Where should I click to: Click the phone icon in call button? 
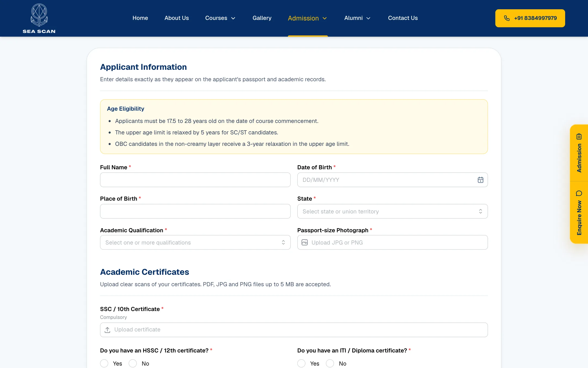[507, 18]
